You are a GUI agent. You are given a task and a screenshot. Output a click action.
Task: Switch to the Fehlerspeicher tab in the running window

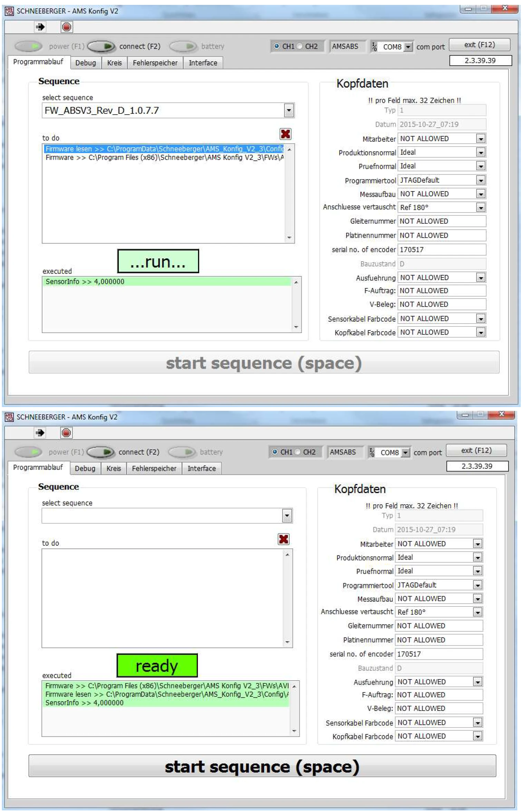[155, 63]
